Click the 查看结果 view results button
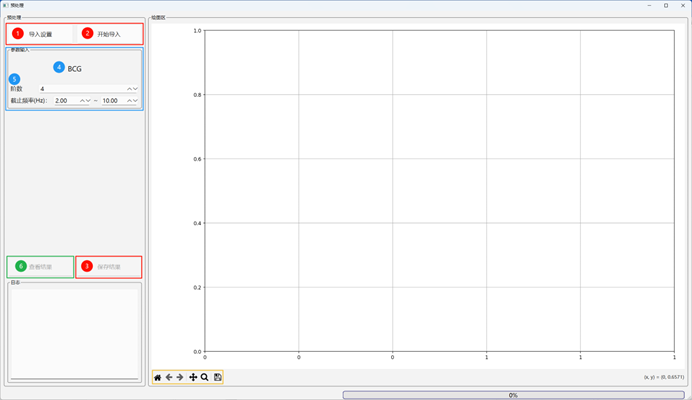 [40, 267]
